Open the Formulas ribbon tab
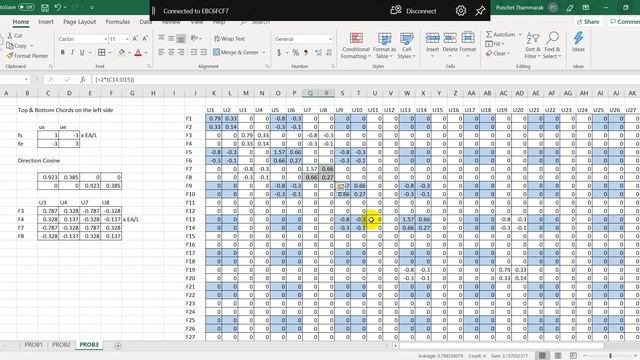Viewport: 640px width, 360px height. pos(118,22)
